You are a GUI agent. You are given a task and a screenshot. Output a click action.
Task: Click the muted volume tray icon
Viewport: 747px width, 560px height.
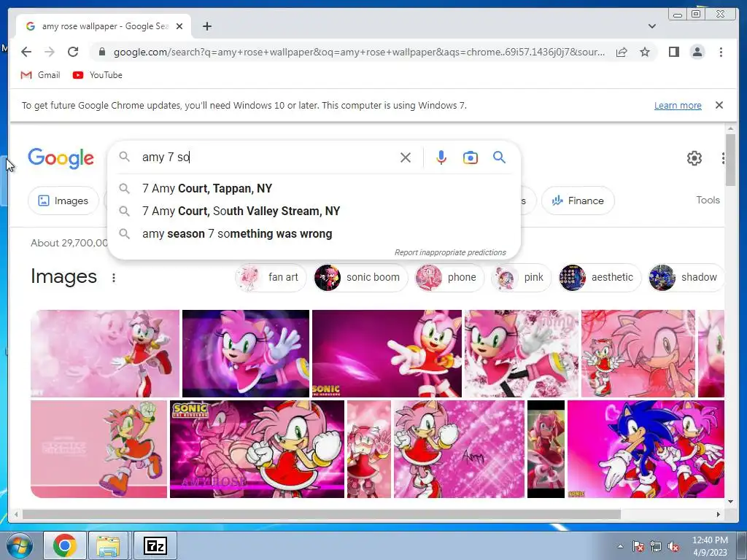coord(673,546)
